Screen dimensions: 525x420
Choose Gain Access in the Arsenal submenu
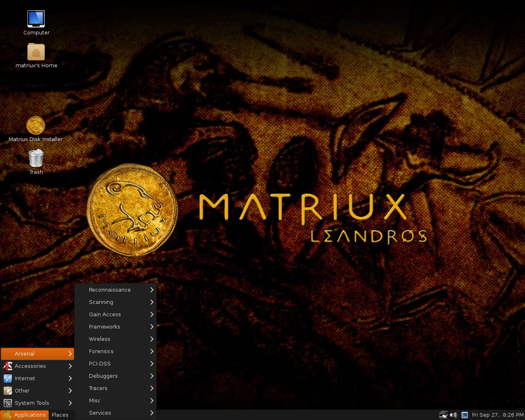click(116, 314)
